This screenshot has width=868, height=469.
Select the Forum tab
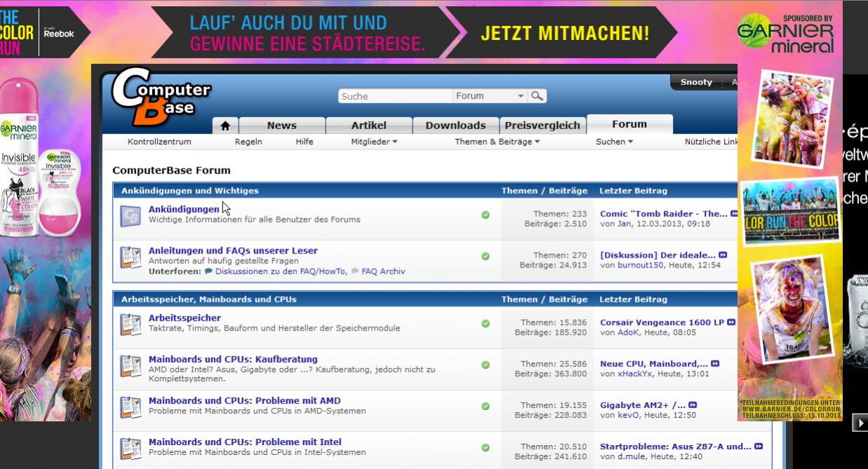point(629,124)
